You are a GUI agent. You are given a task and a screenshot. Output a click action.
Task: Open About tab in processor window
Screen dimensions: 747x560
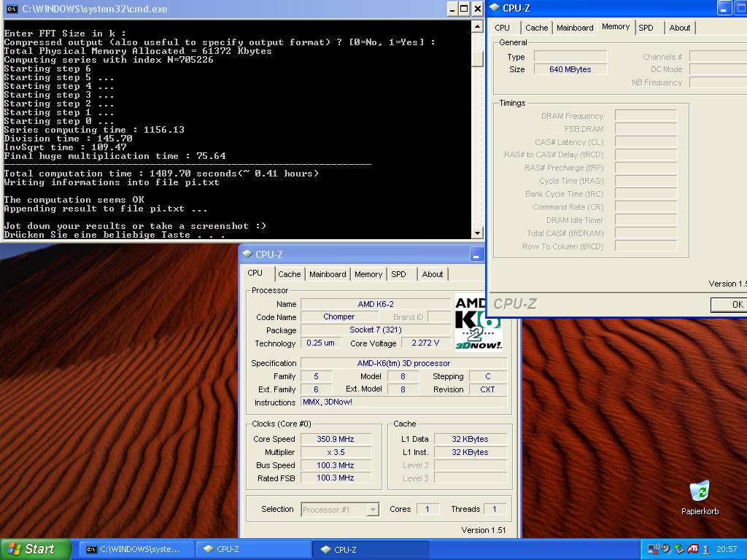point(432,274)
